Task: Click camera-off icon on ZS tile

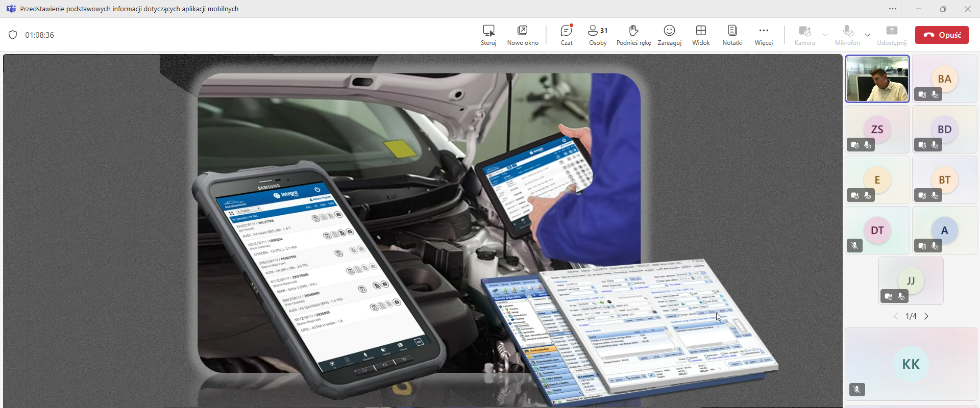Action: (855, 145)
